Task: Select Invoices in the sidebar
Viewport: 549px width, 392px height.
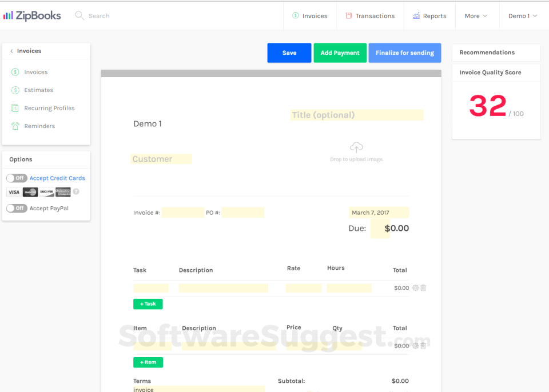Action: pyautogui.click(x=35, y=72)
